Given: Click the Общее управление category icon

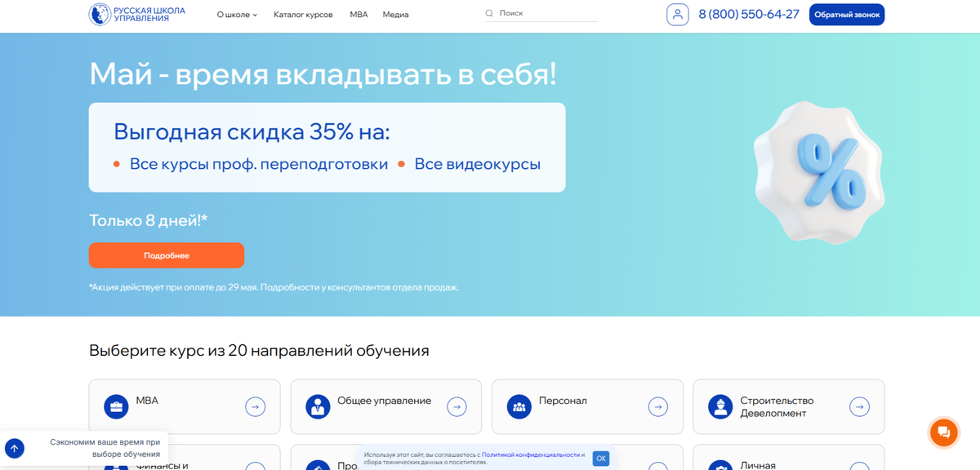Looking at the screenshot, I should coord(318,406).
